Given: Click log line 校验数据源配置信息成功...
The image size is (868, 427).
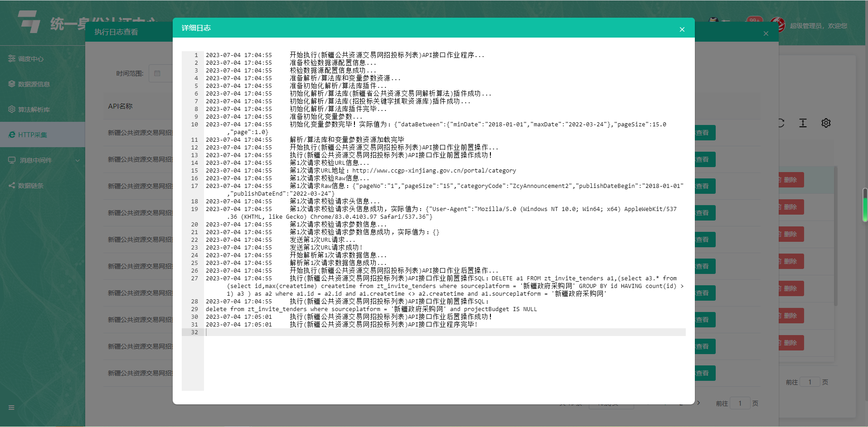Looking at the screenshot, I should click(333, 71).
